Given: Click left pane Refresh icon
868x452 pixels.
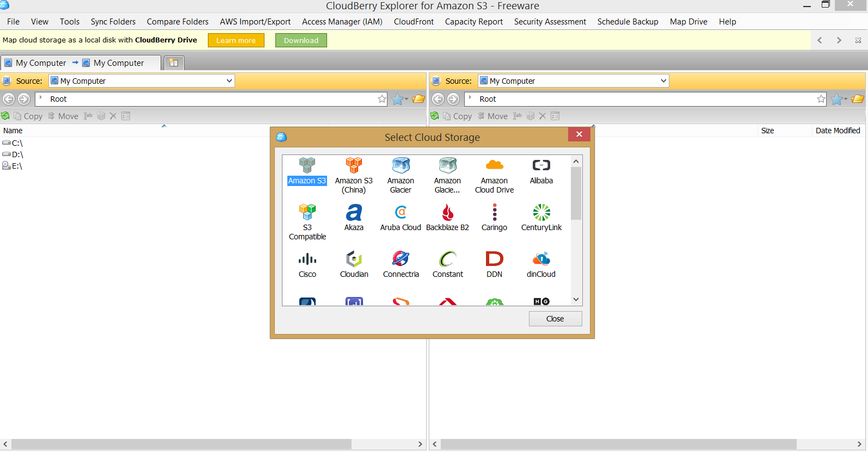Looking at the screenshot, I should click(x=5, y=116).
